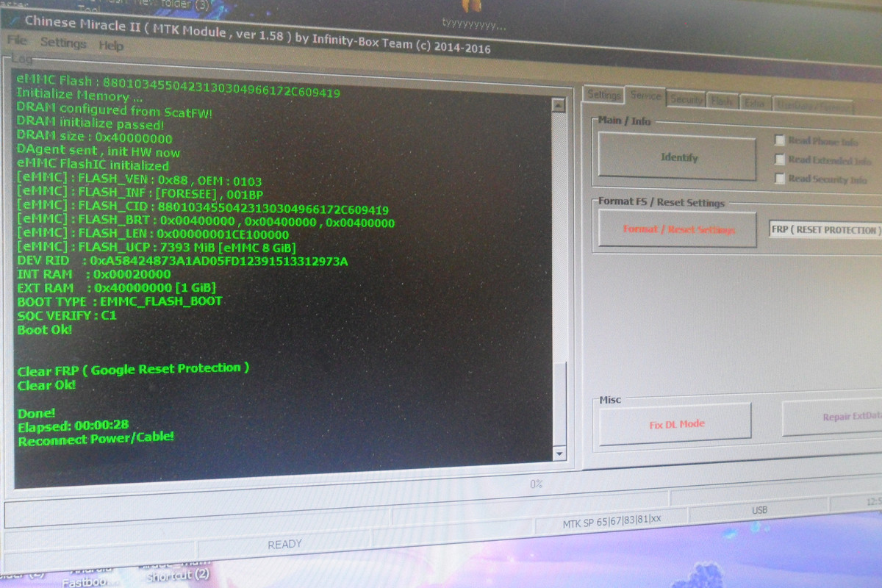
Task: Click the FLASH_INF [FORESEE] log line
Action: 140,194
